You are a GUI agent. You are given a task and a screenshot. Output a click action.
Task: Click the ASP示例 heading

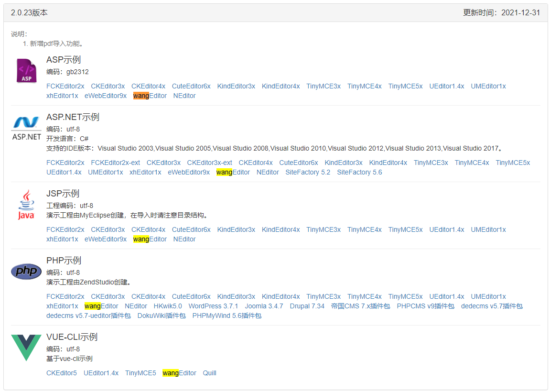[64, 60]
